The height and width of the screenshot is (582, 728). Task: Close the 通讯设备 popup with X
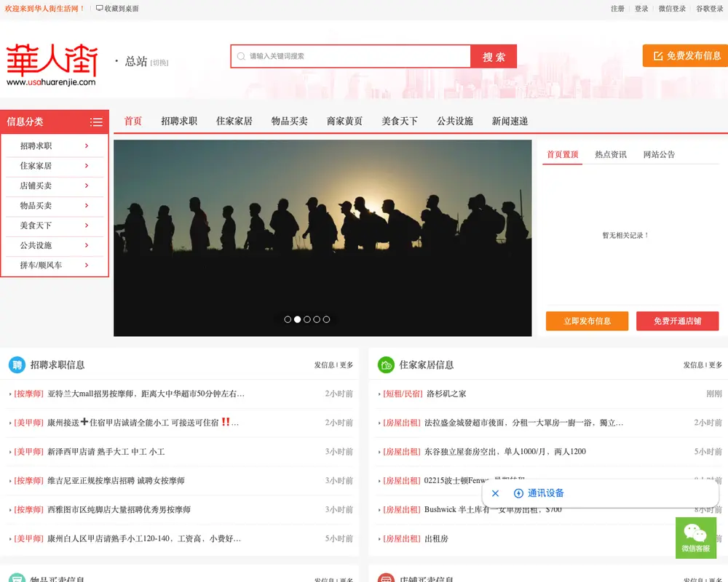[495, 493]
